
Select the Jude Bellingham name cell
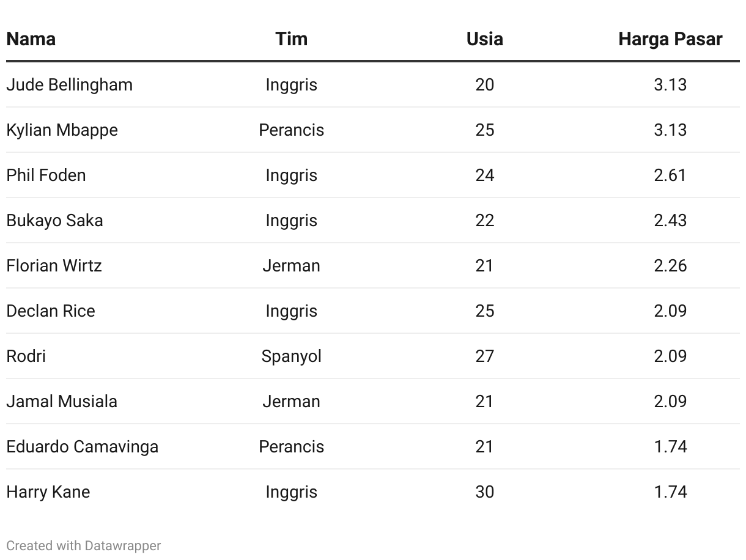pyautogui.click(x=70, y=84)
